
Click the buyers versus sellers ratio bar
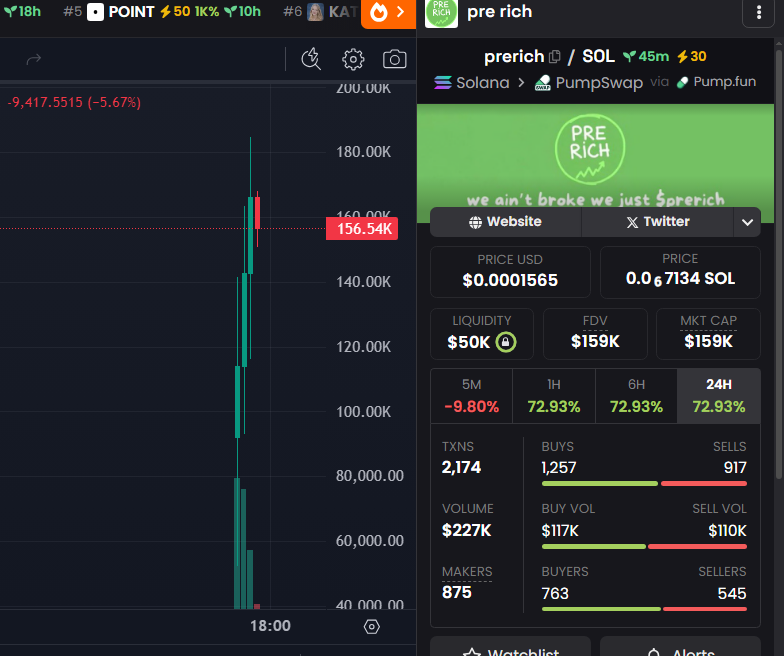click(x=644, y=609)
